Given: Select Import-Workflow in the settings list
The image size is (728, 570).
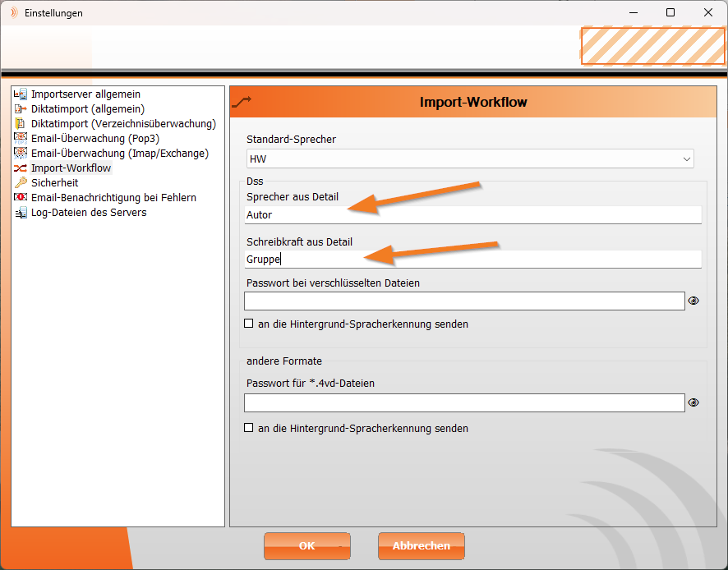Looking at the screenshot, I should [71, 168].
